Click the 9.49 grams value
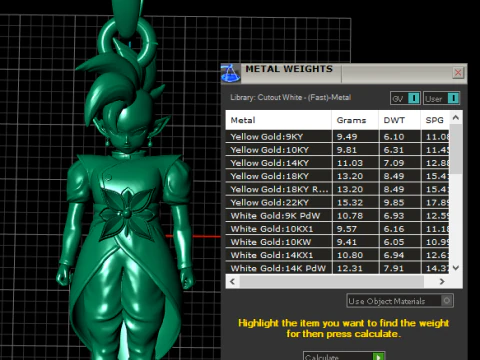480x360 pixels. (347, 137)
